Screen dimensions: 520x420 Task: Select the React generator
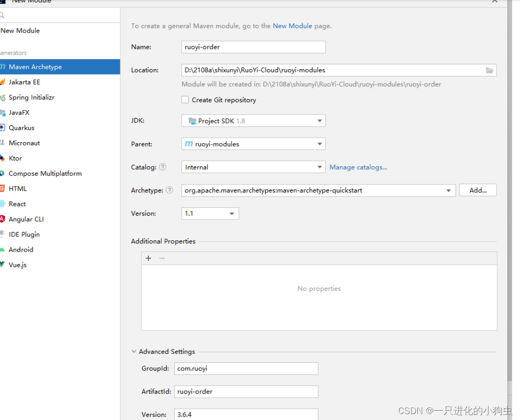(x=60, y=204)
